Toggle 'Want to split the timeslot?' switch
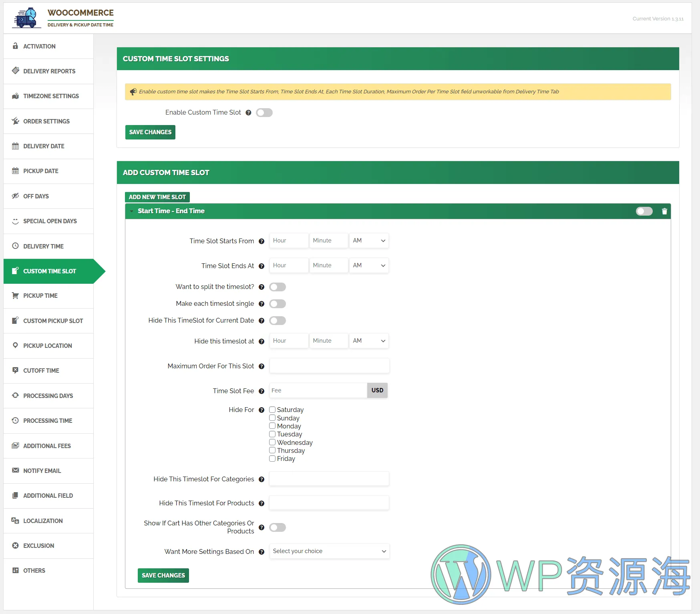Screen dimensions: 700x614 click(278, 287)
